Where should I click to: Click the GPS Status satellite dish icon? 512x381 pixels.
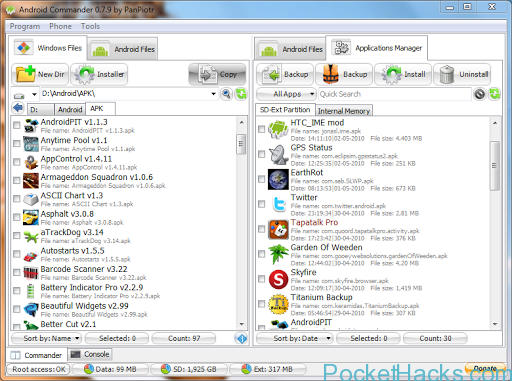point(278,154)
